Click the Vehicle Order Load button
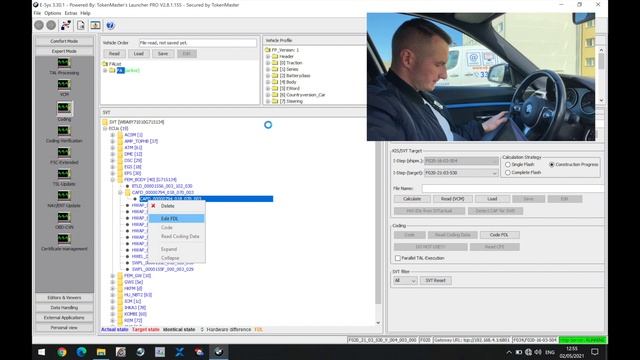 click(138, 53)
